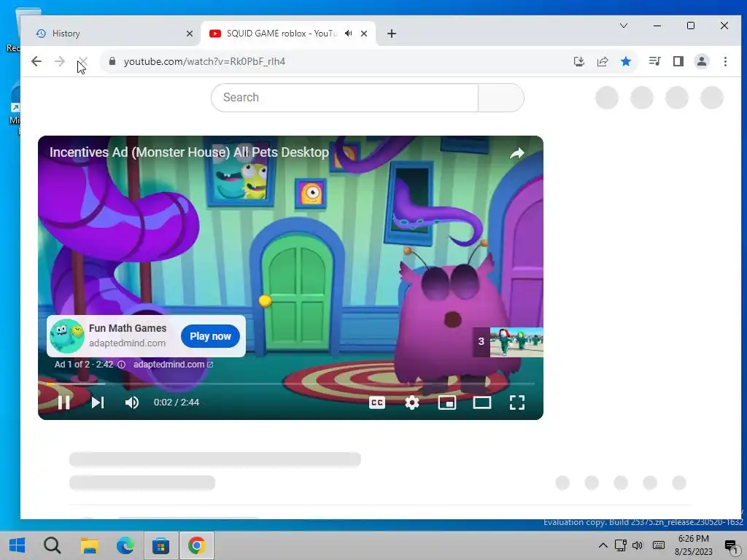Viewport: 747px width, 560px height.
Task: Open adaptedmind.com link below ad card
Action: (x=173, y=365)
